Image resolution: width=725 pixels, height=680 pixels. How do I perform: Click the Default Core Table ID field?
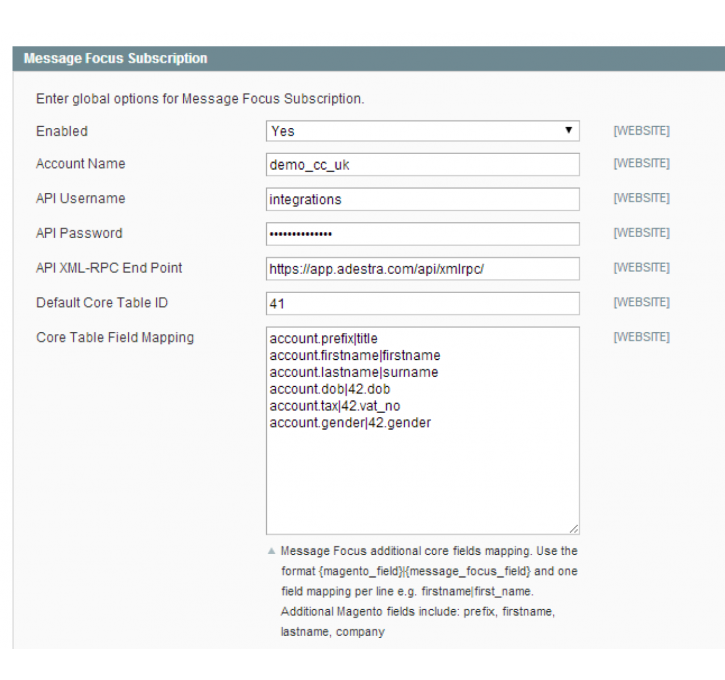click(x=422, y=303)
